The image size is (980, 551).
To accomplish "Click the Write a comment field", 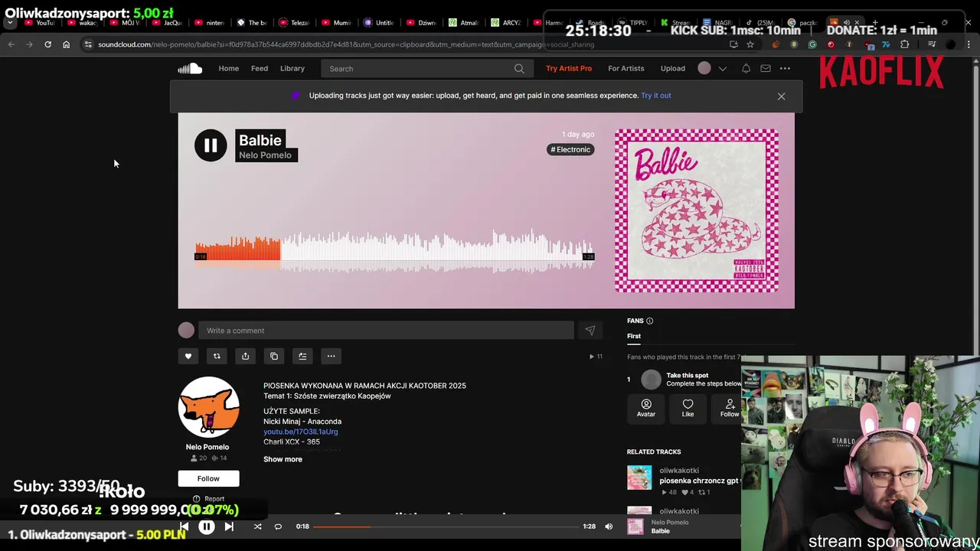I will pos(386,331).
